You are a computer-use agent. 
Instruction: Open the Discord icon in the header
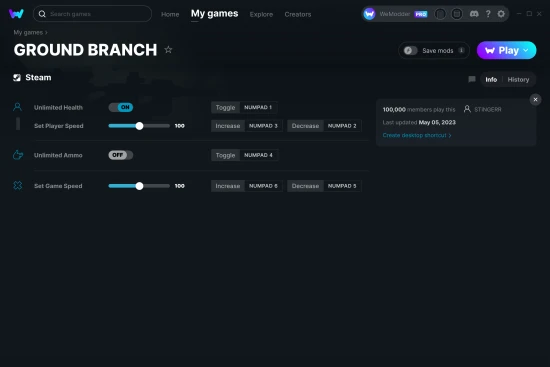pyautogui.click(x=474, y=14)
